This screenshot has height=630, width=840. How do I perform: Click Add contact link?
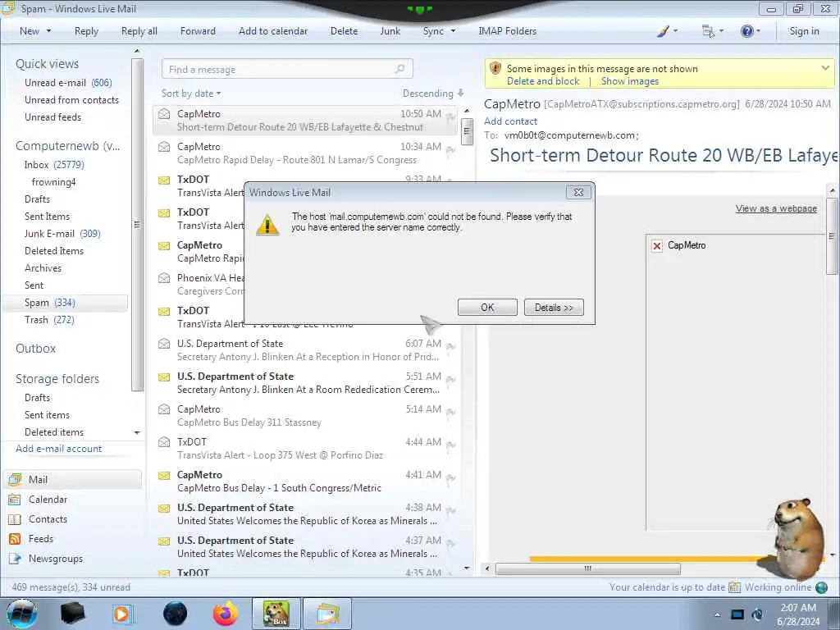(510, 121)
